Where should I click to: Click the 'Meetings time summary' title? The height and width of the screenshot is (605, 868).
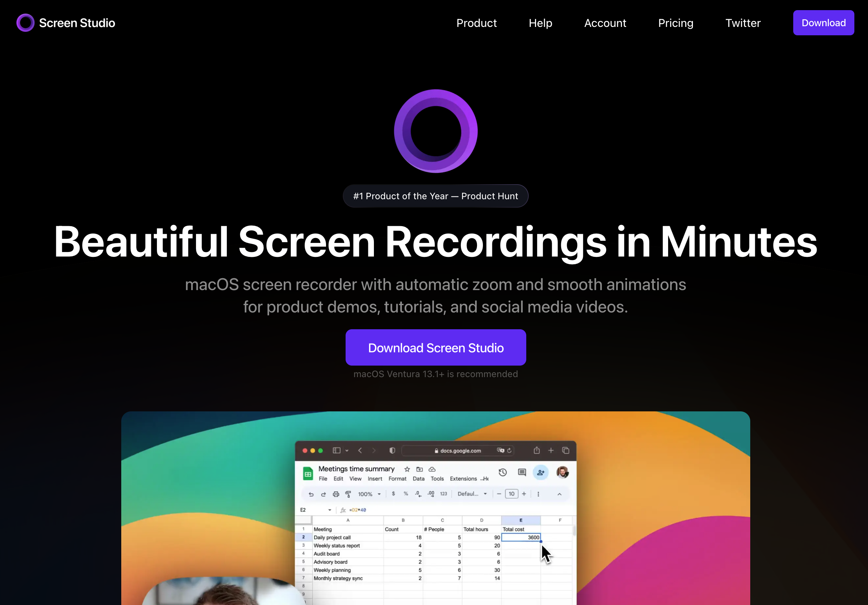click(x=356, y=469)
